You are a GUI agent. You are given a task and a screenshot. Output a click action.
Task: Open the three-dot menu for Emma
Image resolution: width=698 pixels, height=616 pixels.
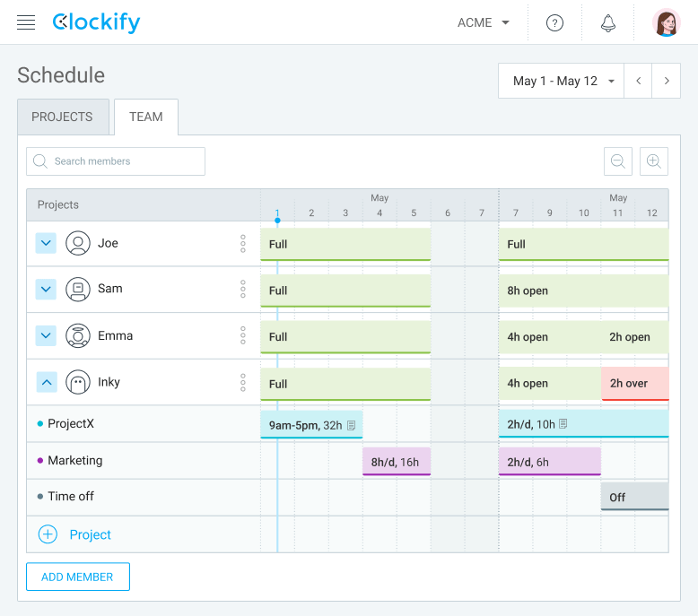242,335
